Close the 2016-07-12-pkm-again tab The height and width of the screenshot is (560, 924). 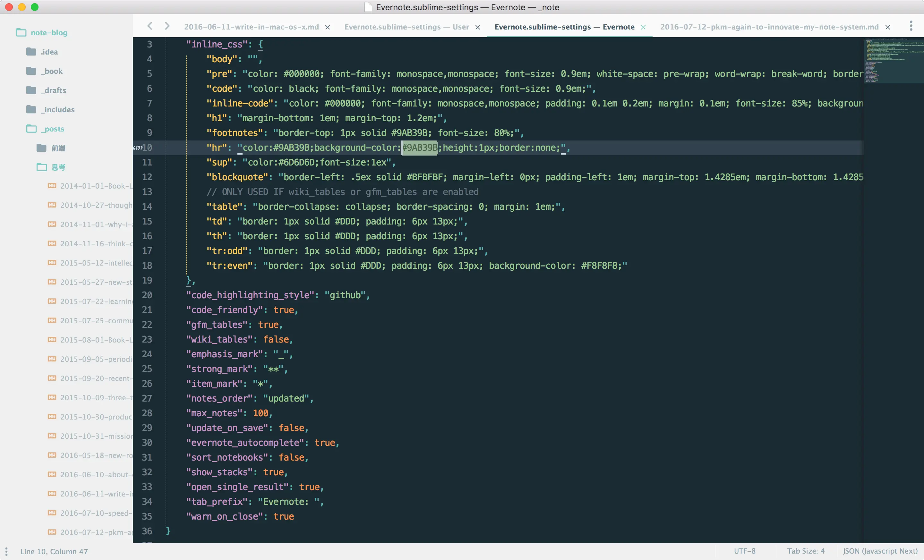point(888,27)
